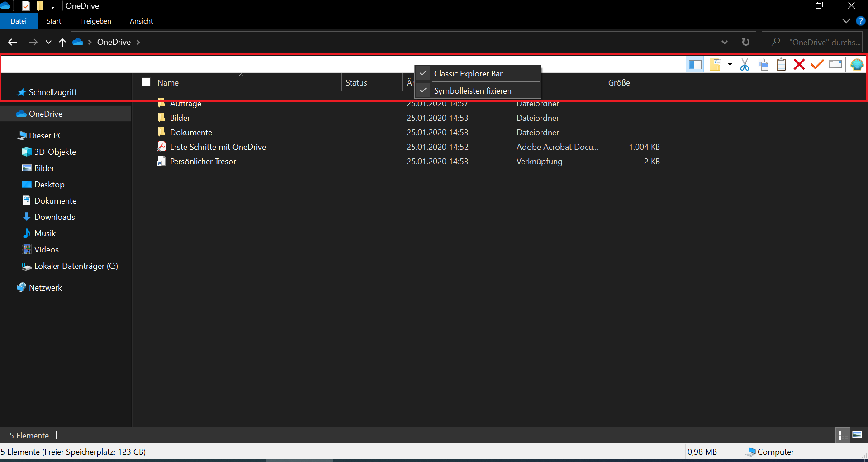The width and height of the screenshot is (868, 462).
Task: Open Help via blue question mark icon
Action: coord(860,21)
